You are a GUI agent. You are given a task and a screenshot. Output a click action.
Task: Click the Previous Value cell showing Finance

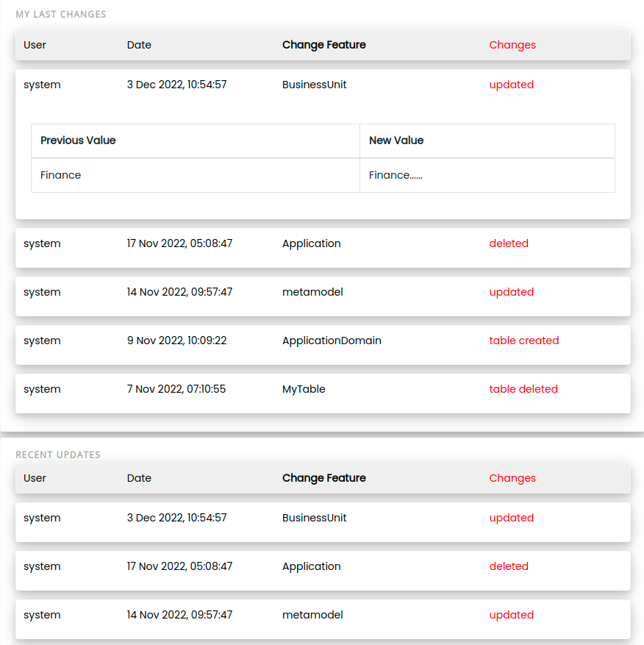(x=196, y=175)
